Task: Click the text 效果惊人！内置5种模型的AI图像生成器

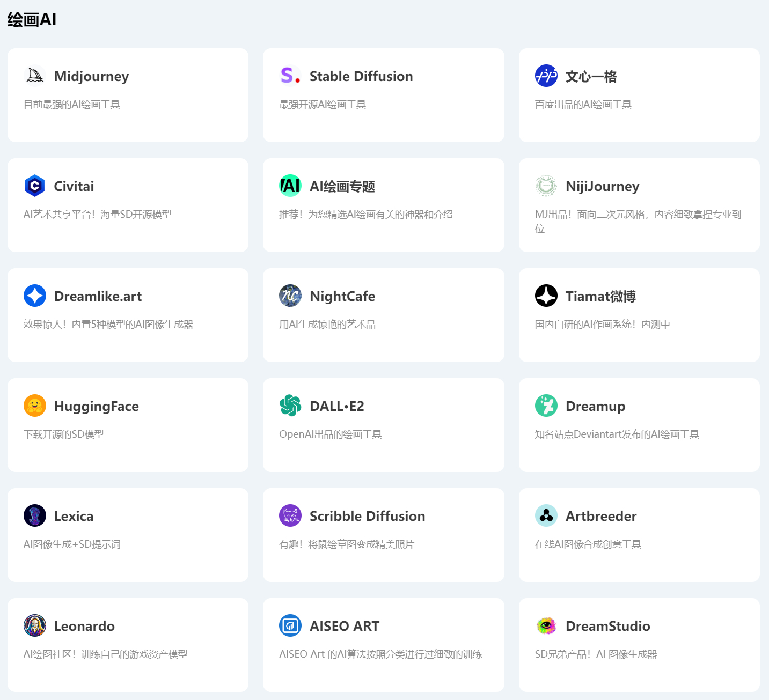Action: (108, 325)
